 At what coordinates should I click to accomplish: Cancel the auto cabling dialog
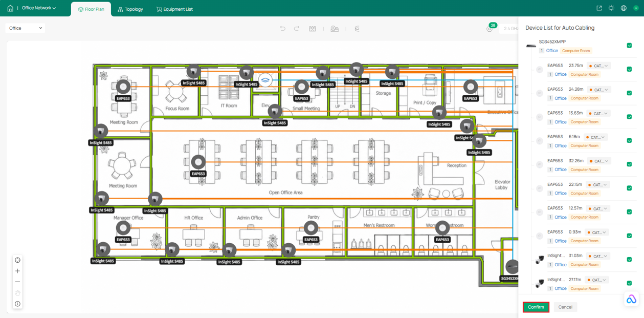tap(565, 307)
